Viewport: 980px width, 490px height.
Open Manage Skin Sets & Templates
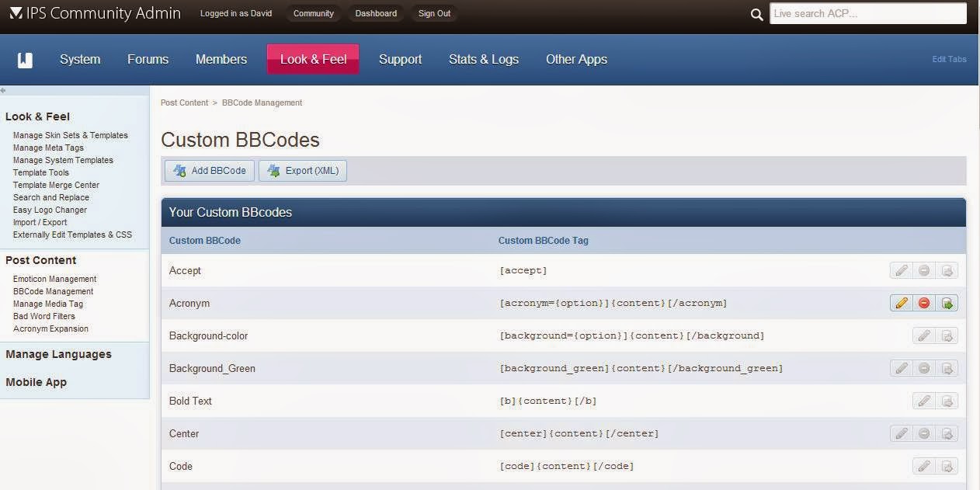(x=71, y=135)
